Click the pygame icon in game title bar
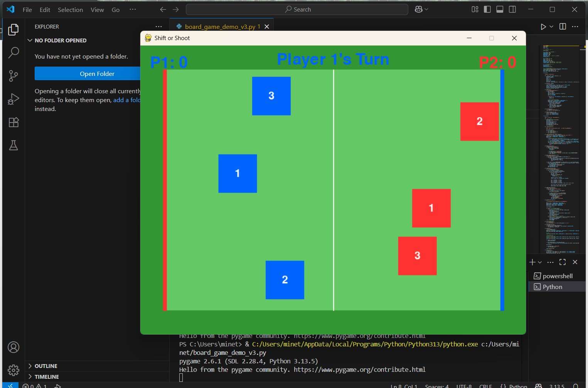This screenshot has width=588, height=388. pos(148,38)
